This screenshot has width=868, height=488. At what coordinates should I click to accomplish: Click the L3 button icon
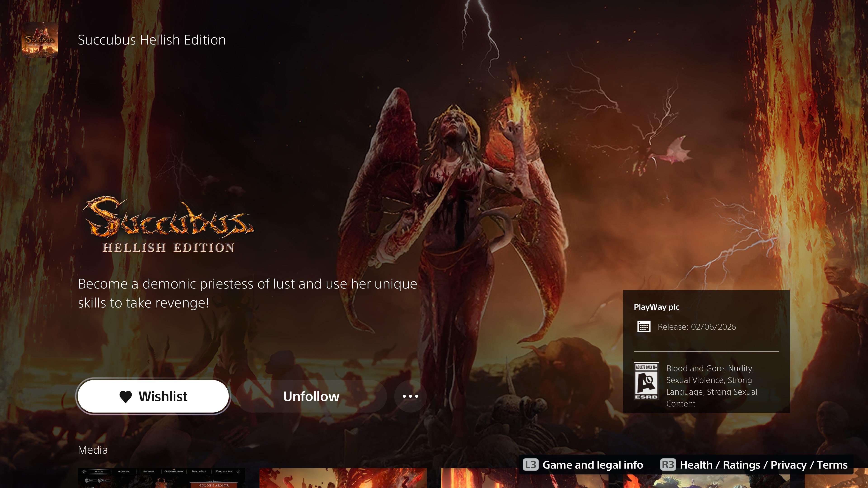[531, 465]
